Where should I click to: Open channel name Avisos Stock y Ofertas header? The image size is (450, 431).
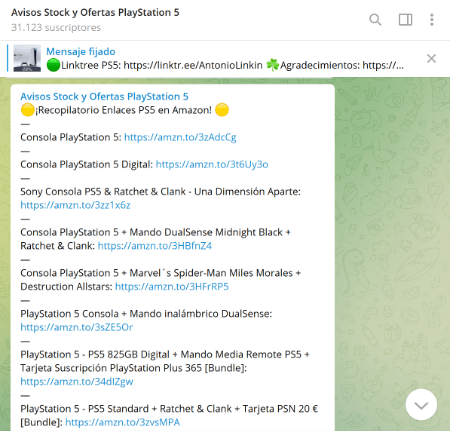95,12
